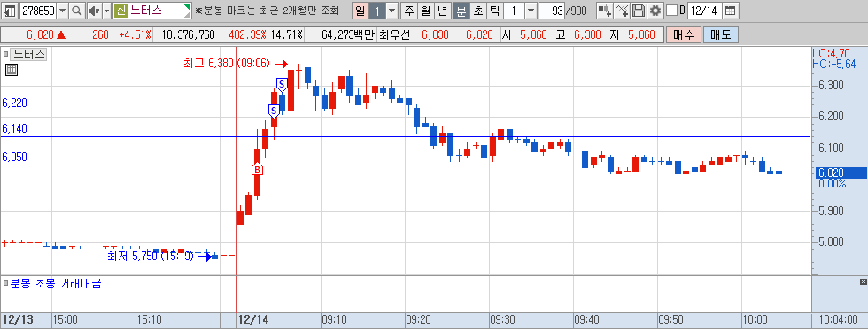Save the chart settings with the floppy icon

point(639,10)
